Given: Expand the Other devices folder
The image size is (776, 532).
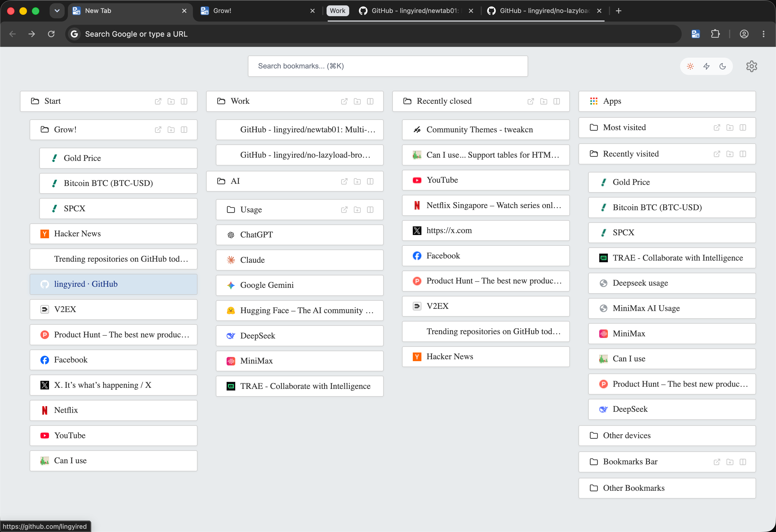Looking at the screenshot, I should [x=667, y=436].
